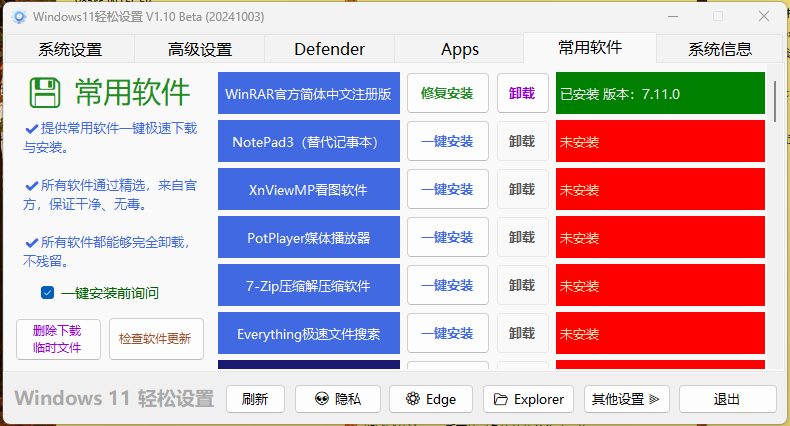Click 7-Zip's 未安装 status cell

point(660,285)
